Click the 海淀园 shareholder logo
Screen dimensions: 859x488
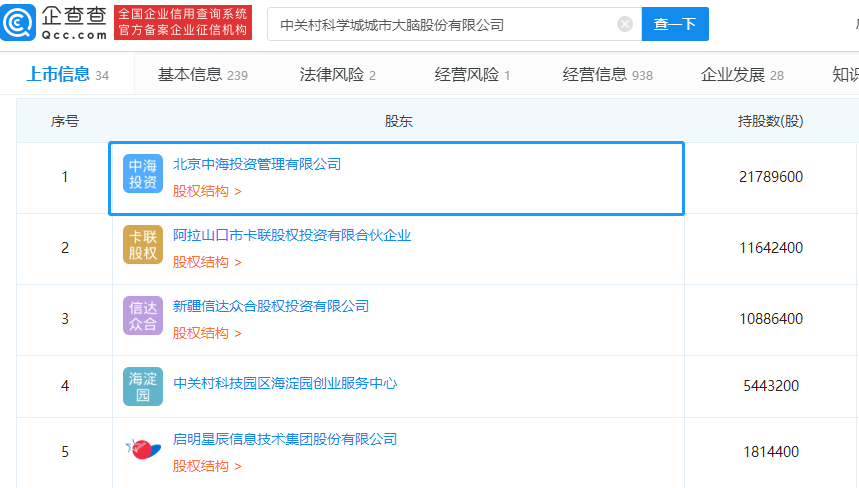pyautogui.click(x=143, y=386)
